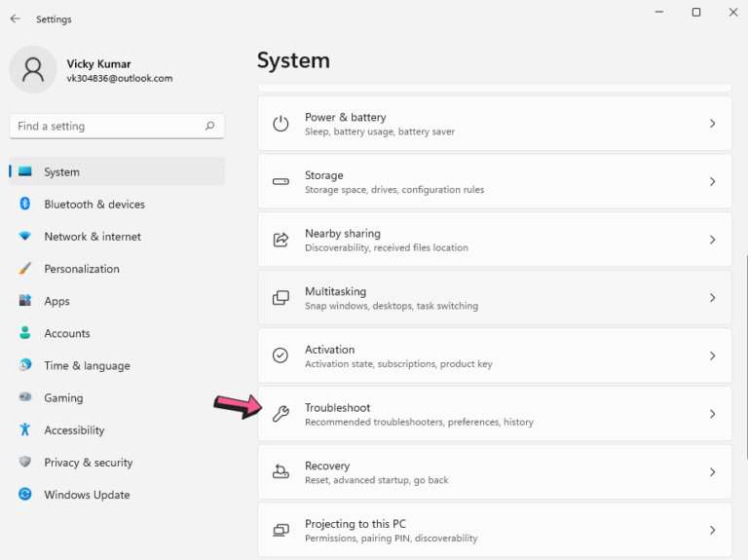Click the Recovery icon
748x560 pixels.
(280, 472)
